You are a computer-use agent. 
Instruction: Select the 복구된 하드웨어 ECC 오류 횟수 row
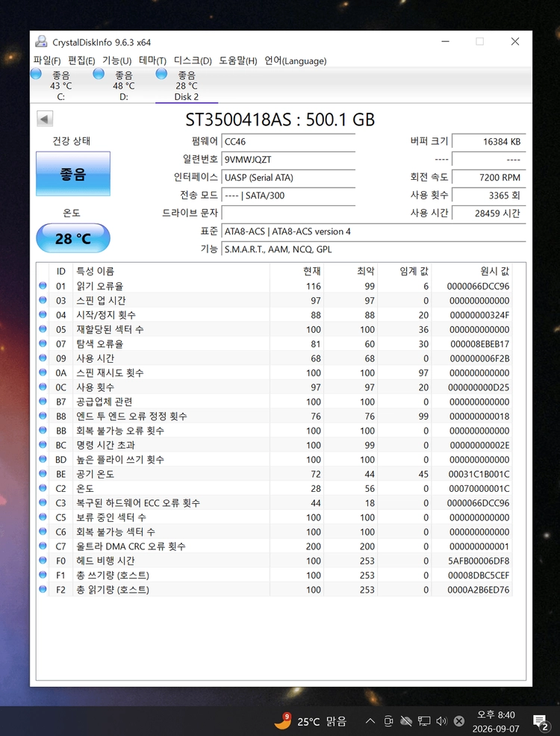[275, 502]
